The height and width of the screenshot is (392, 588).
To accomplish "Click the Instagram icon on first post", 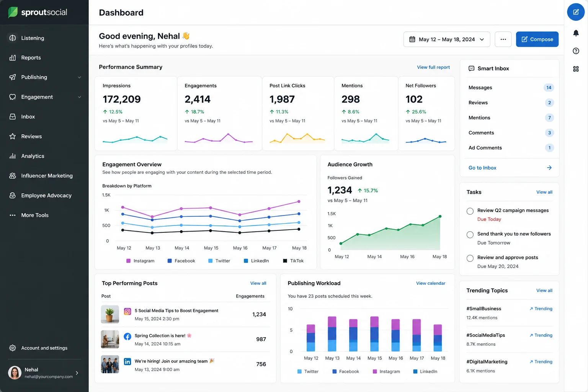I will point(127,312).
